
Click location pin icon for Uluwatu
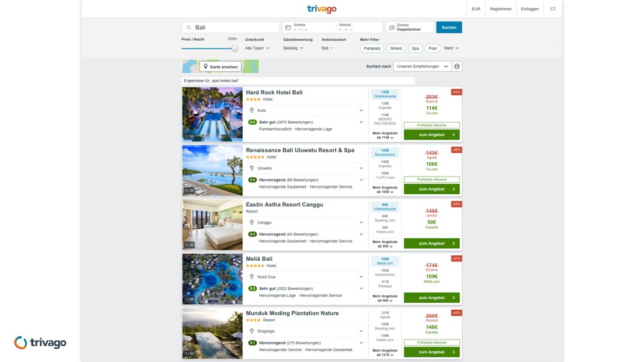tap(252, 168)
